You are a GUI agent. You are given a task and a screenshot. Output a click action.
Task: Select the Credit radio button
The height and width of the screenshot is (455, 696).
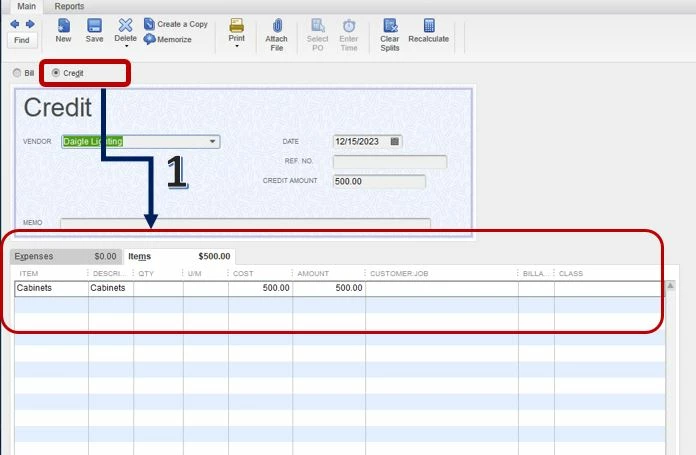[x=56, y=72]
